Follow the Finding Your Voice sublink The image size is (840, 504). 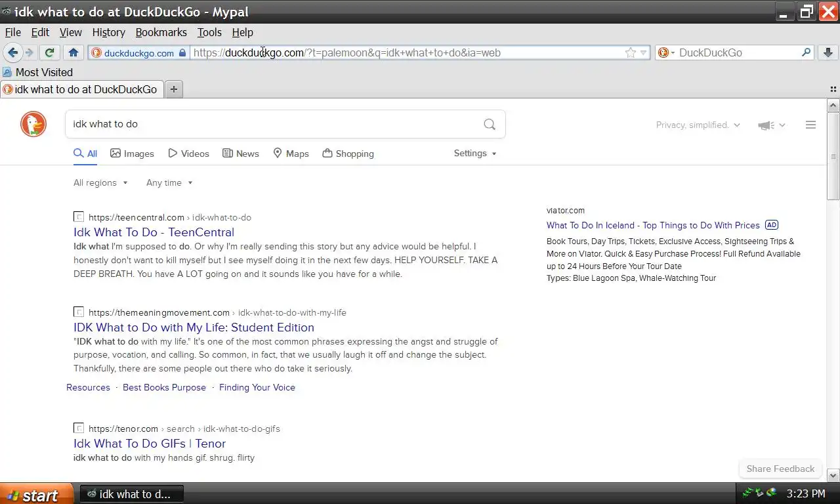coord(257,387)
